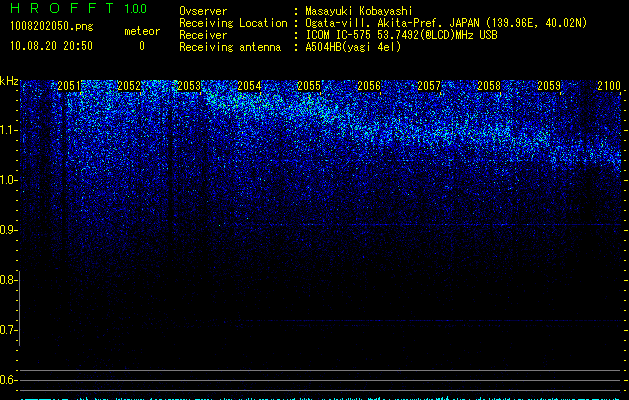
Task: Click the 2057 time marker
Action: 429,85
